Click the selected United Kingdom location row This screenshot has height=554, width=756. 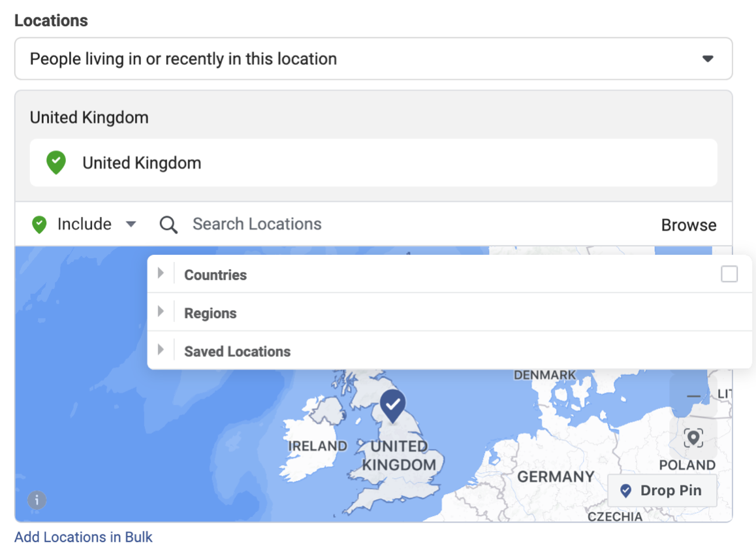pos(373,163)
